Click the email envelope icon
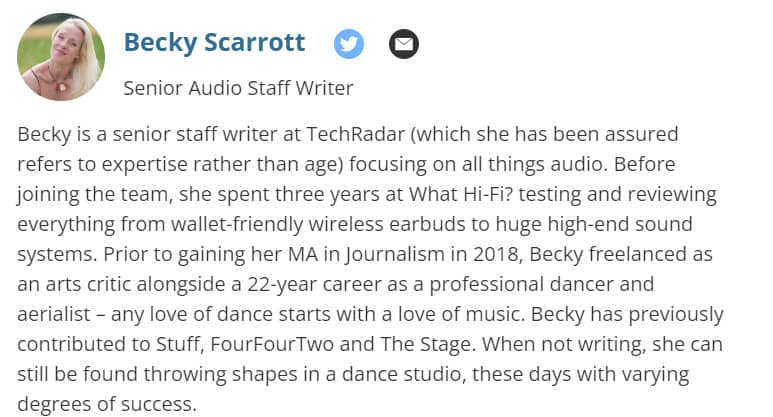 (404, 44)
